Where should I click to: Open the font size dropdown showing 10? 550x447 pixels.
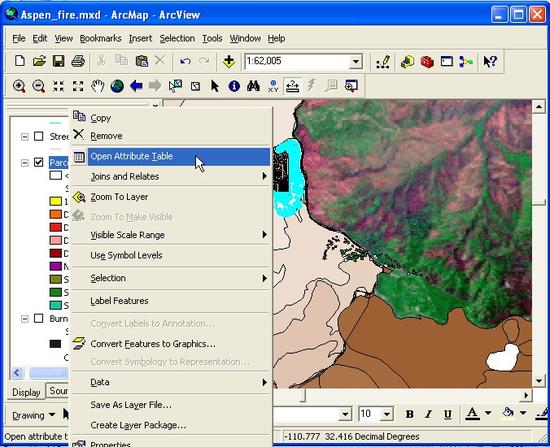tap(387, 414)
